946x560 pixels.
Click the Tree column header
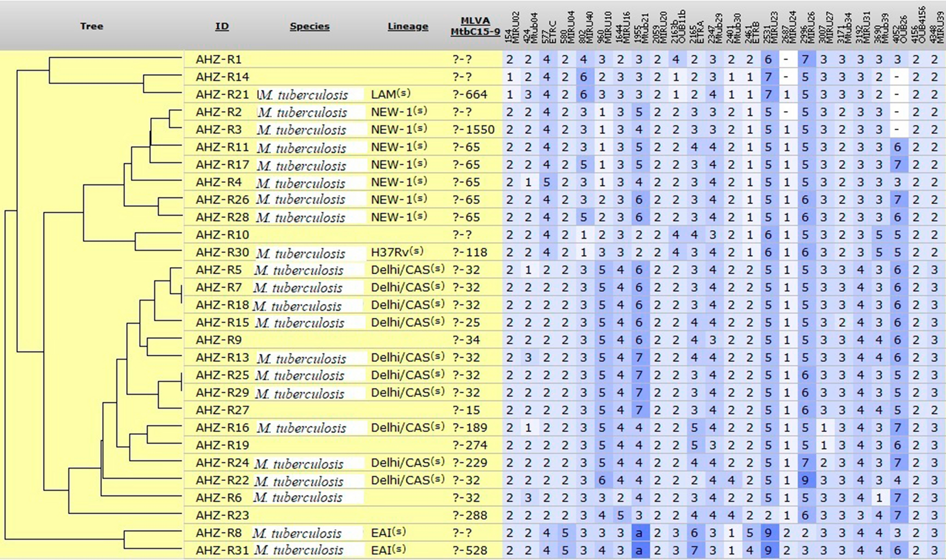click(92, 26)
